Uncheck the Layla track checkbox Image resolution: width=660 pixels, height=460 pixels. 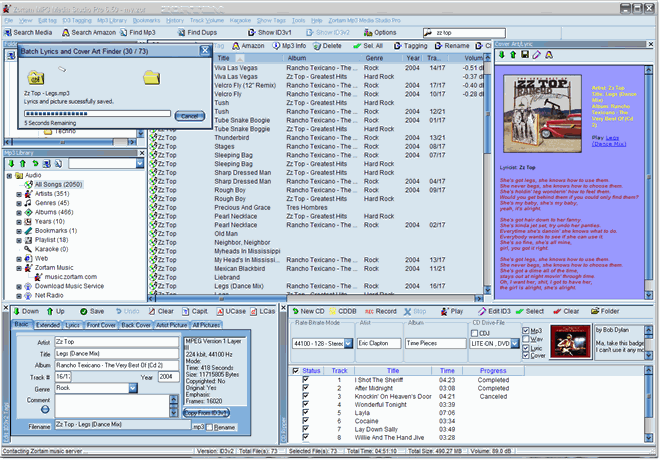point(306,411)
